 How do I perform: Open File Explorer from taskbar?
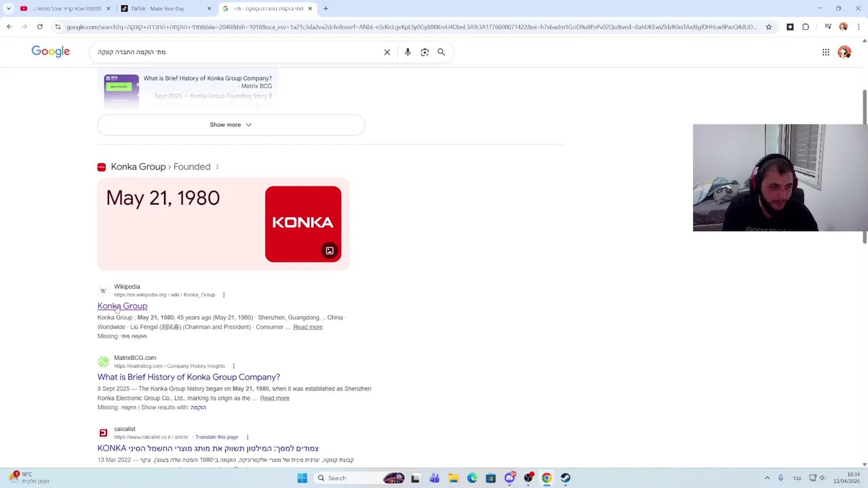454,478
